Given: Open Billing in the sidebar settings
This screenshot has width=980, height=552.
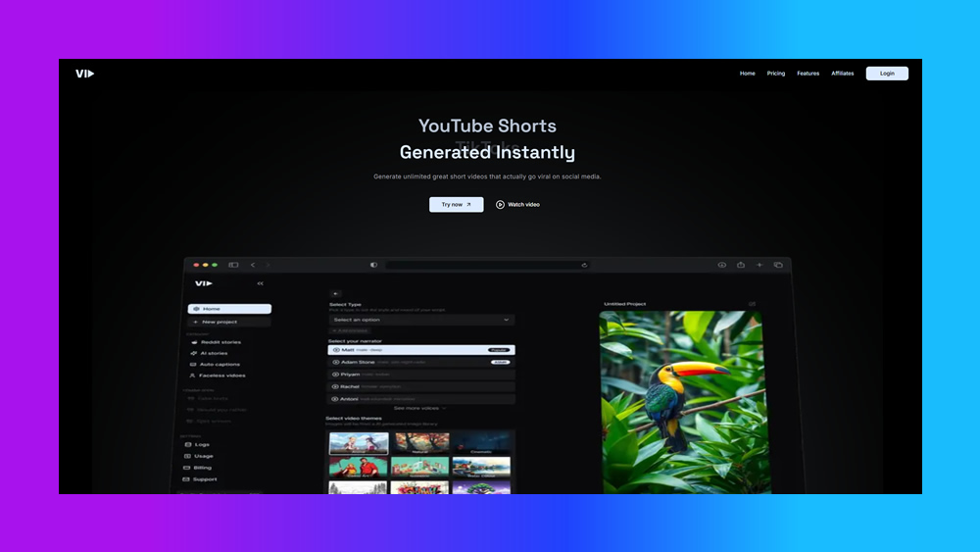Looking at the screenshot, I should (203, 468).
